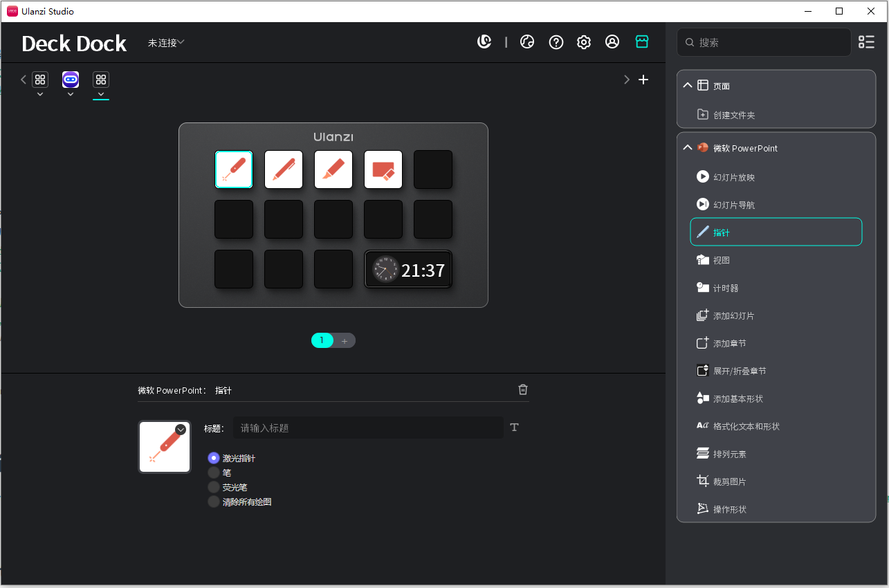889x588 pixels.
Task: Click 创建文件夹 to create a folder
Action: (733, 115)
